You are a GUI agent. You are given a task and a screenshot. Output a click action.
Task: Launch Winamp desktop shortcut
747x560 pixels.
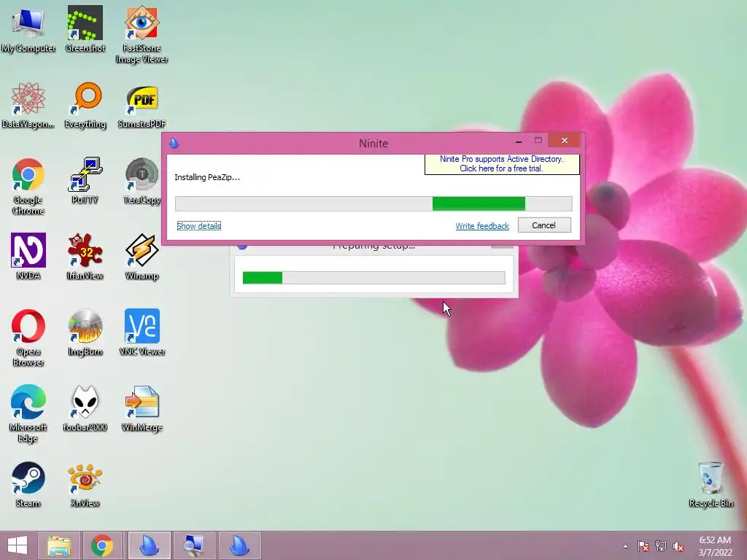[142, 256]
